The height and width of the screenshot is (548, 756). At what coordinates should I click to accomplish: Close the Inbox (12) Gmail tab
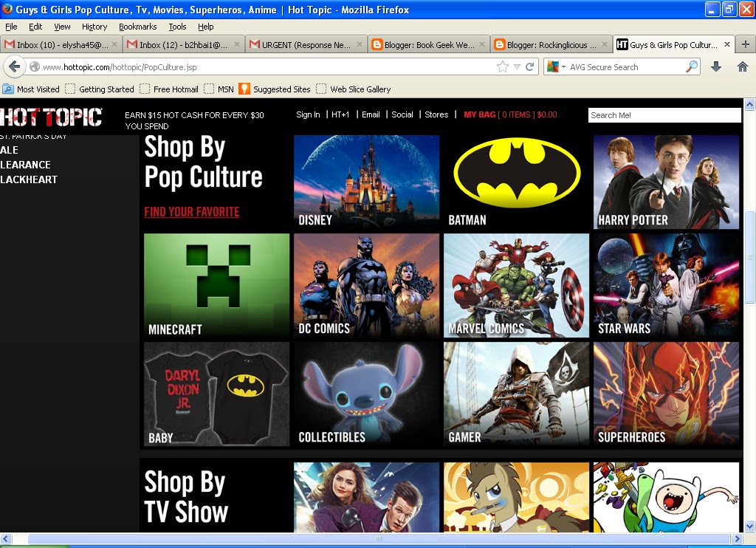point(237,44)
